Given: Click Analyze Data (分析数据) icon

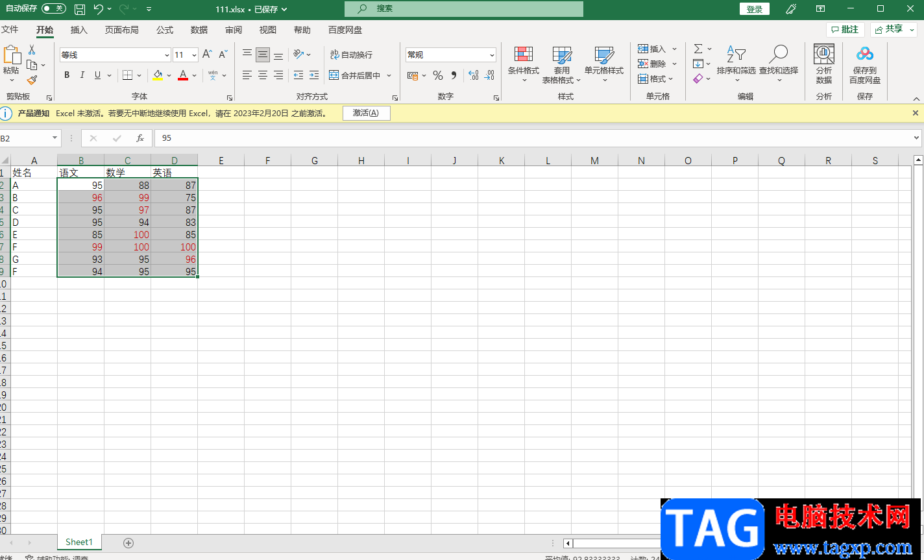Looking at the screenshot, I should [x=824, y=64].
